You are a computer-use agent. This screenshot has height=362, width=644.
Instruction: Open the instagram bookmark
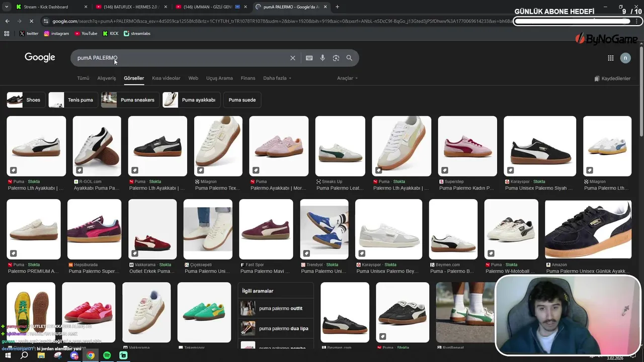pyautogui.click(x=56, y=33)
